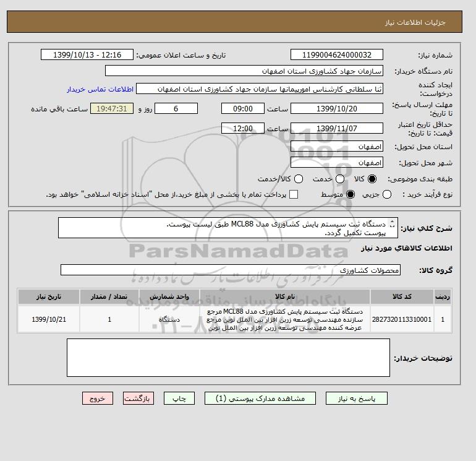Click the کد کالا column header
The width and height of the screenshot is (476, 461).
(402, 296)
